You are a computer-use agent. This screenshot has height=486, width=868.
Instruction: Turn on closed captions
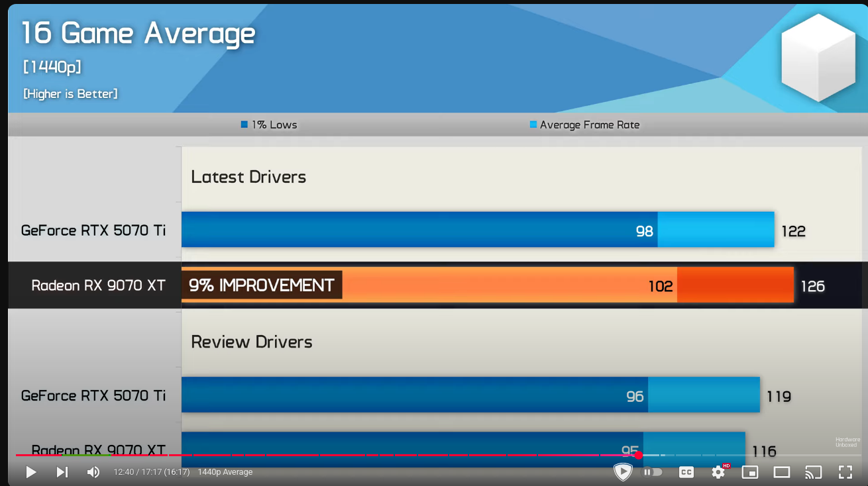coord(686,472)
